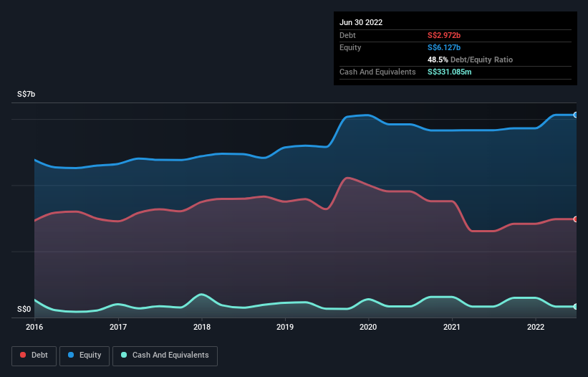The height and width of the screenshot is (377, 588).
Task: Click the 48.5% Debt/Equity Ratio text
Action: click(471, 59)
